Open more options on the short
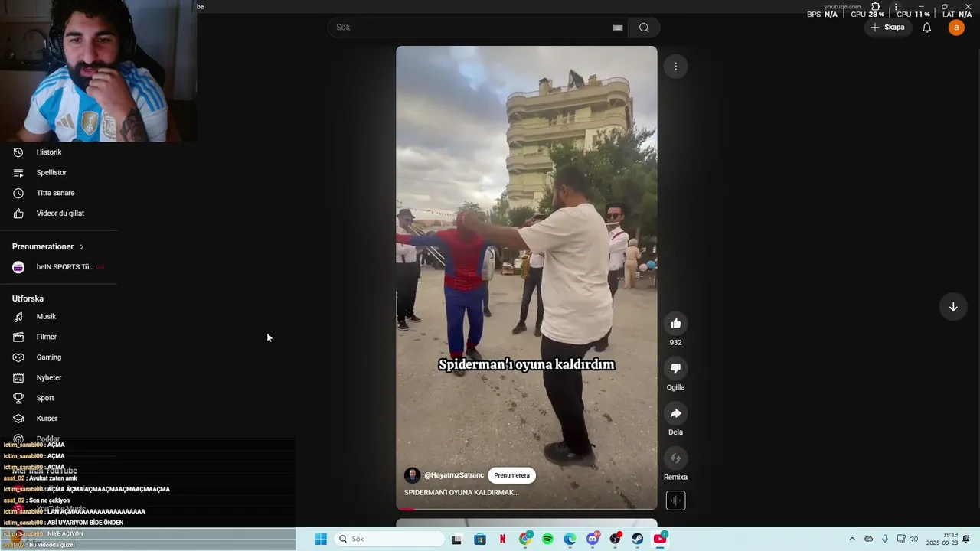 click(675, 67)
